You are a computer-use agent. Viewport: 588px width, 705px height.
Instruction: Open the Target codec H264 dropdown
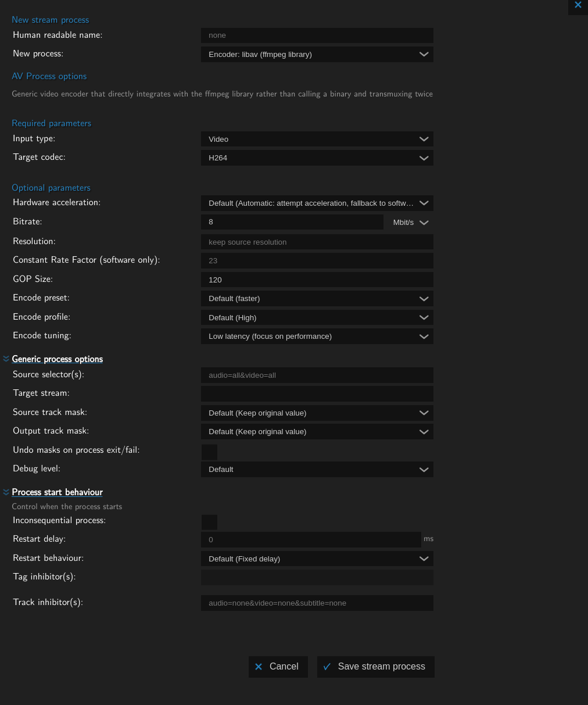(x=317, y=158)
